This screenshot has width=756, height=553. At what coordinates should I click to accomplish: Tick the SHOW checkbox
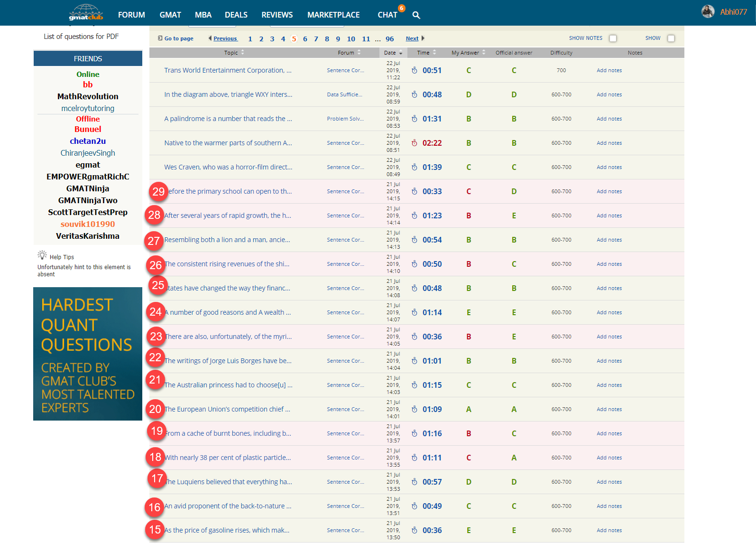(x=671, y=38)
